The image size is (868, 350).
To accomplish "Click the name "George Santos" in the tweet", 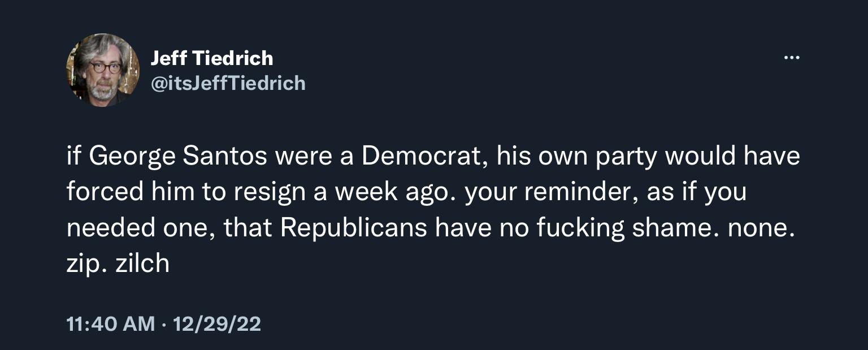I will click(x=177, y=157).
